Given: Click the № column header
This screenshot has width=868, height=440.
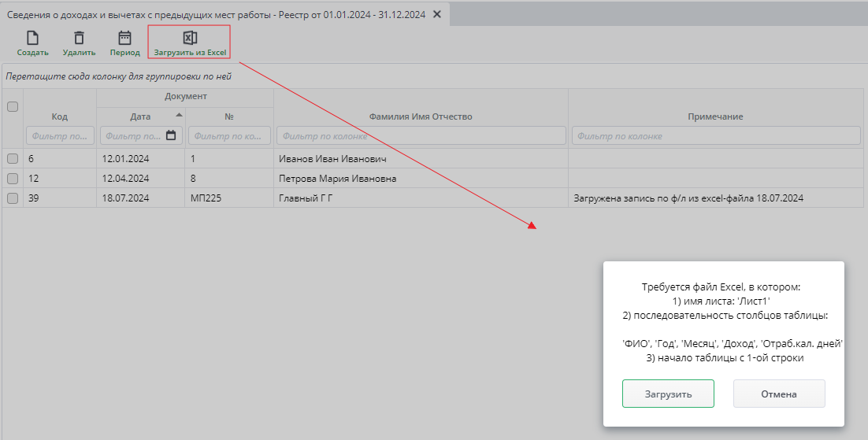Looking at the screenshot, I should (x=229, y=116).
